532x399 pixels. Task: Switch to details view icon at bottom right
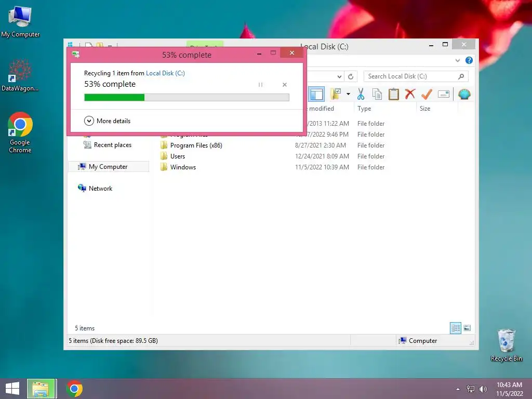click(455, 328)
